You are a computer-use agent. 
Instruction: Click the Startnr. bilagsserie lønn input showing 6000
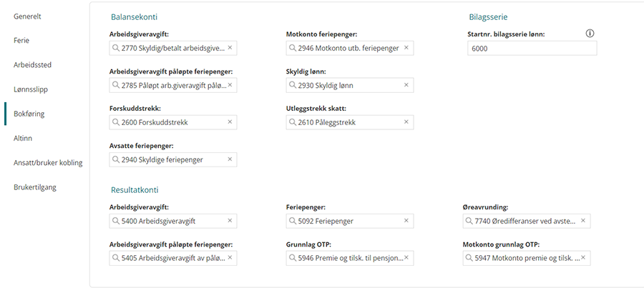[532, 49]
